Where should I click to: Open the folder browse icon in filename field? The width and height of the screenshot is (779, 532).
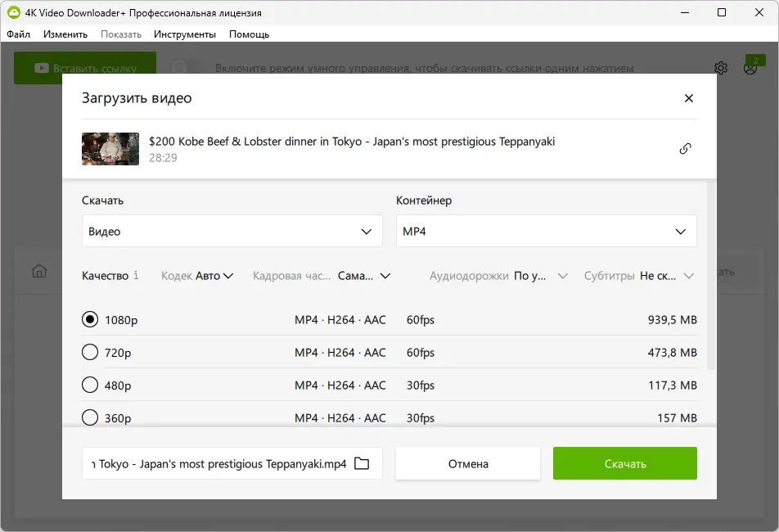tap(362, 463)
